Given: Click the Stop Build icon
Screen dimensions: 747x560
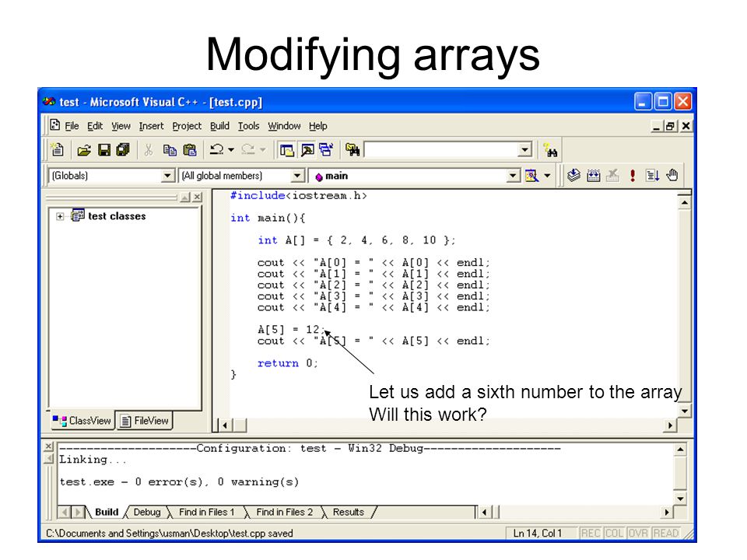Looking at the screenshot, I should click(x=612, y=176).
